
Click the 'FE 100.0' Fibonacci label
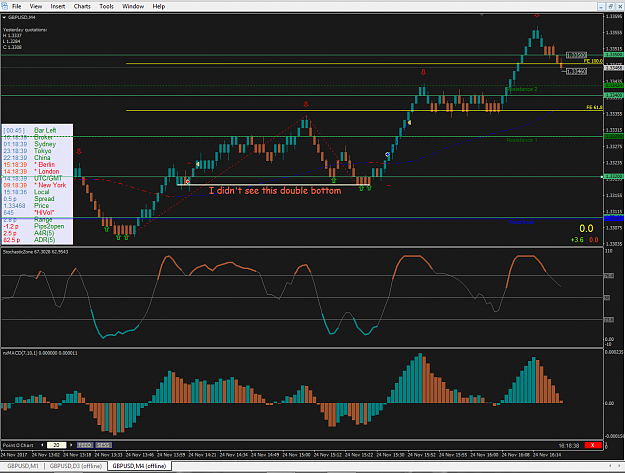click(593, 61)
